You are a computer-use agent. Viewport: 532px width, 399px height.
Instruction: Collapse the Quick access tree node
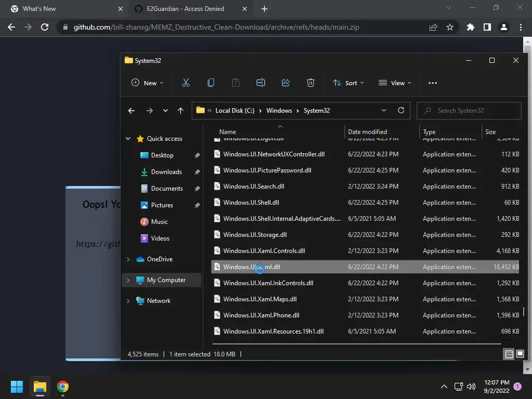coord(128,138)
